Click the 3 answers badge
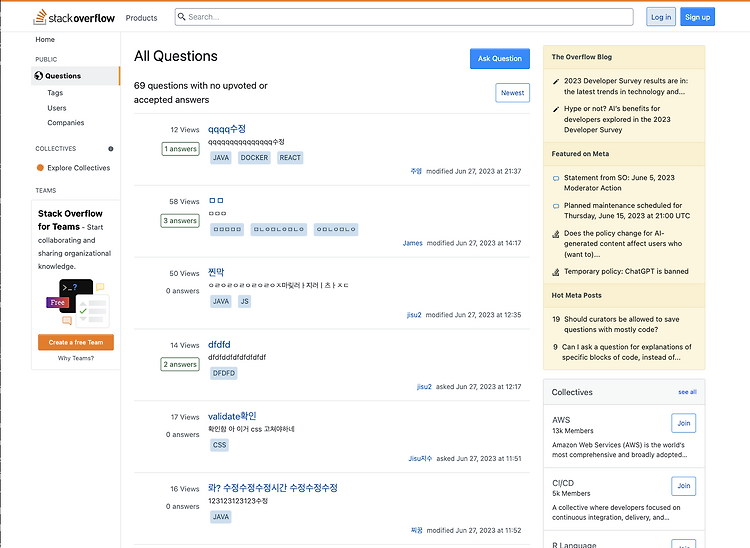The height and width of the screenshot is (548, 750). [180, 221]
